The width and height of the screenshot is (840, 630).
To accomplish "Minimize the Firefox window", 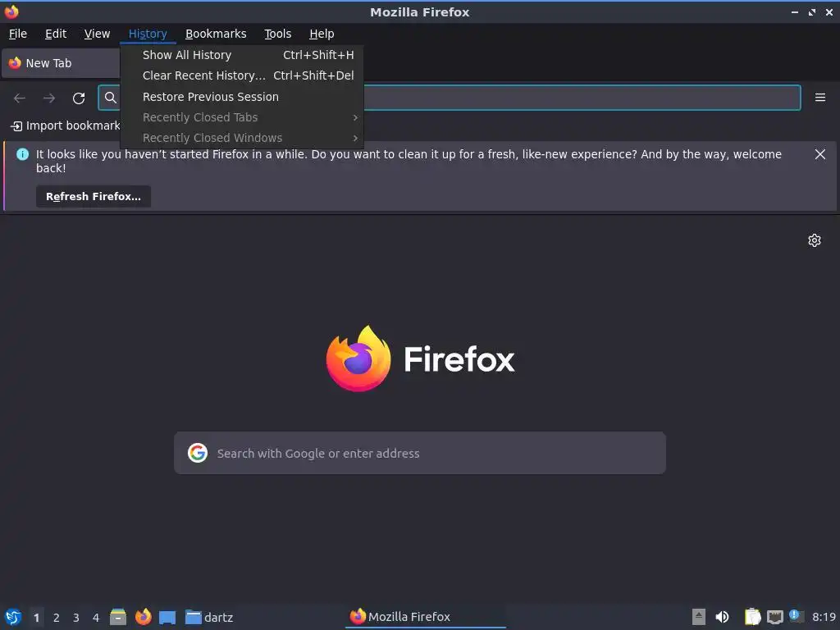I will point(794,11).
